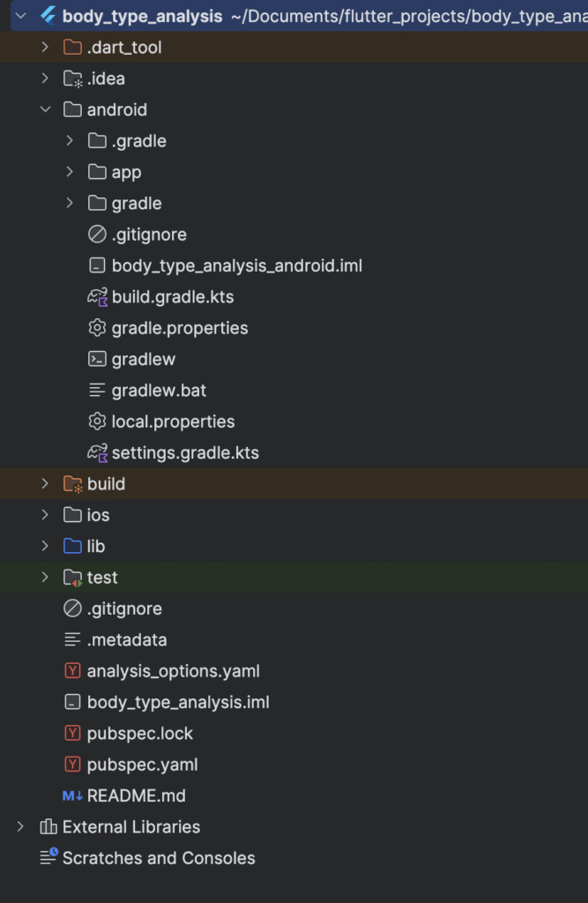
Task: Click the Gradle Kotlin icon for build.gradle.kts
Action: coord(97,297)
